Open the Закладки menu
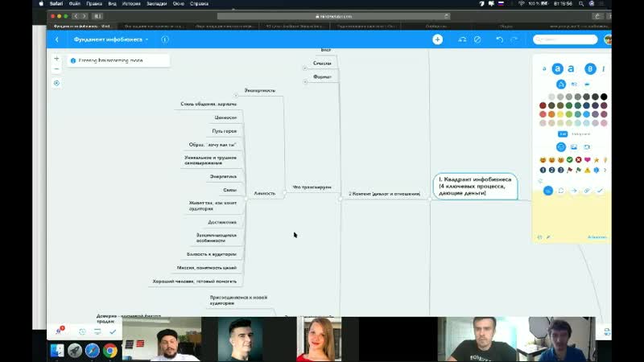 pyautogui.click(x=156, y=4)
